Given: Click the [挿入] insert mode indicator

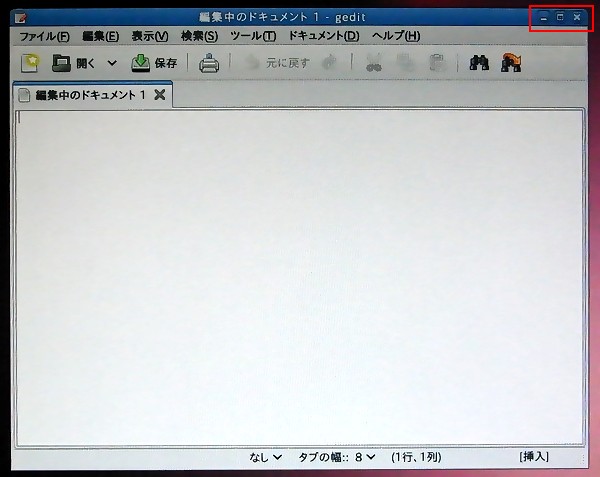Looking at the screenshot, I should (x=534, y=456).
